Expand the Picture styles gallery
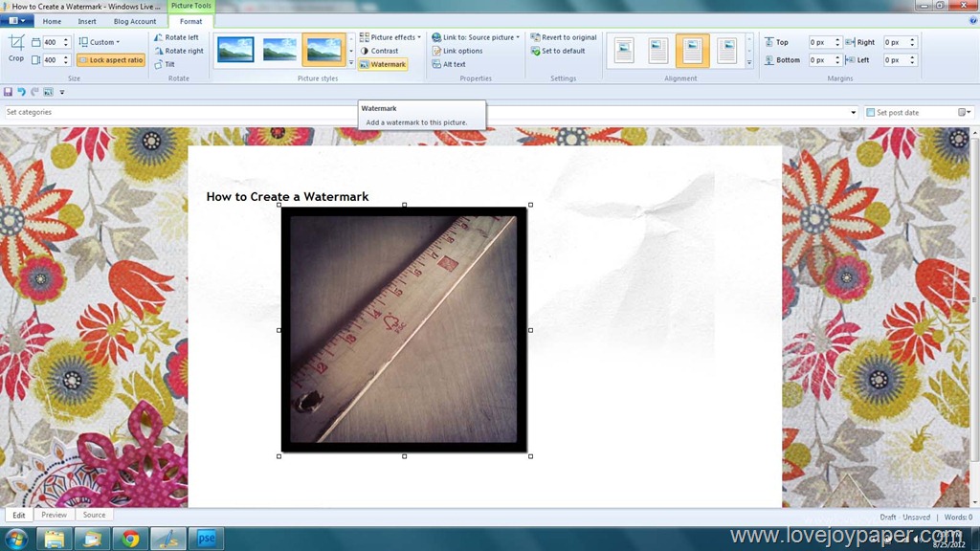Viewport: 980px width, 551px height. tap(350, 62)
